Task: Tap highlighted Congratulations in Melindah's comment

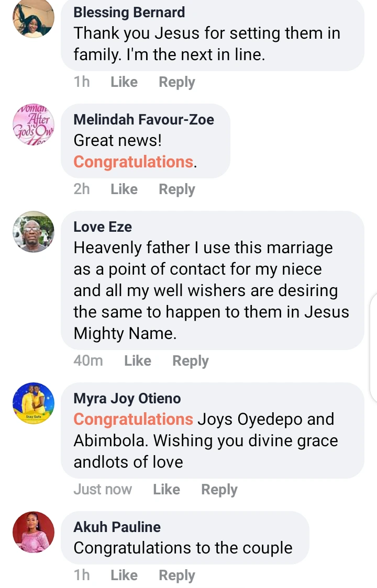Action: coord(134,162)
